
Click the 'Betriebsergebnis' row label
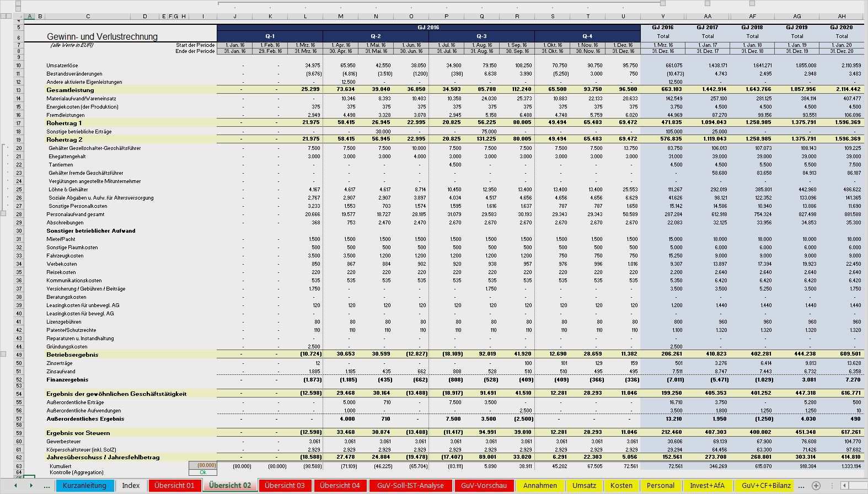(72, 355)
